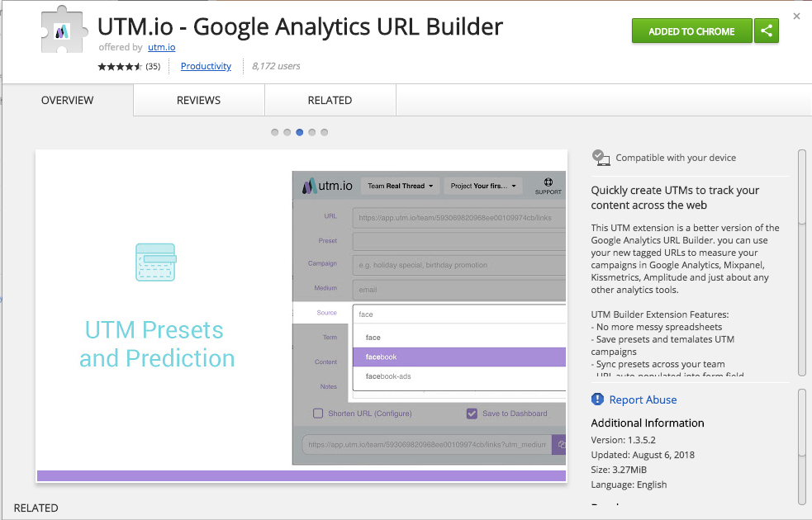Open the Productivity category link
The height and width of the screenshot is (520, 812).
[x=206, y=66]
